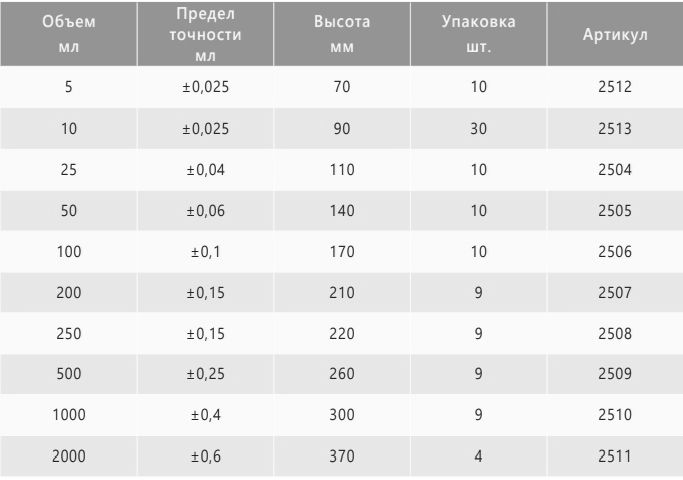683x480 pixels.
Task: Select the Предел точности header cell
Action: point(205,34)
